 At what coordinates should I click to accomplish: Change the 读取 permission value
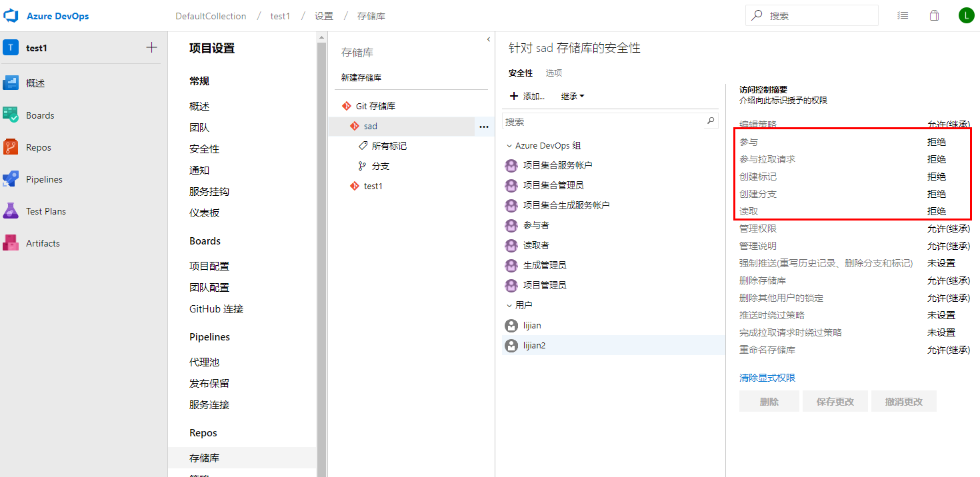coord(937,211)
